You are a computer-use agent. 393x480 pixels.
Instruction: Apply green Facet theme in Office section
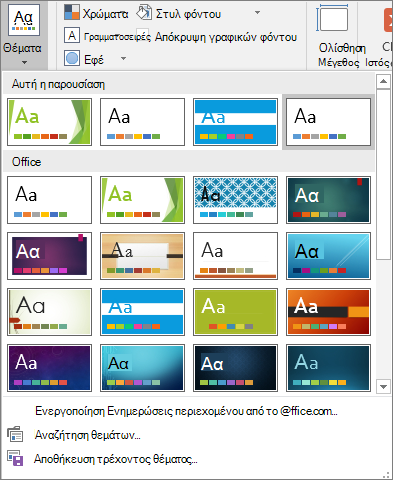tap(142, 200)
